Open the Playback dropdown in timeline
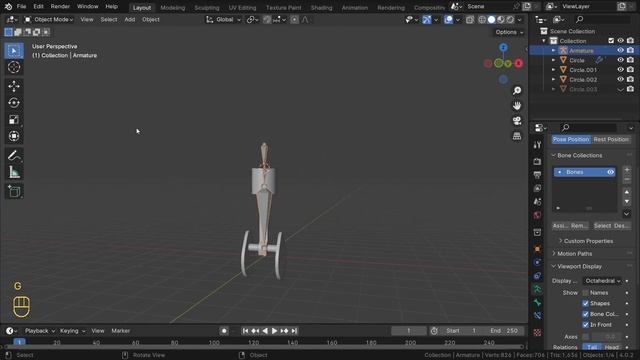The height and width of the screenshot is (360, 640). 40,331
